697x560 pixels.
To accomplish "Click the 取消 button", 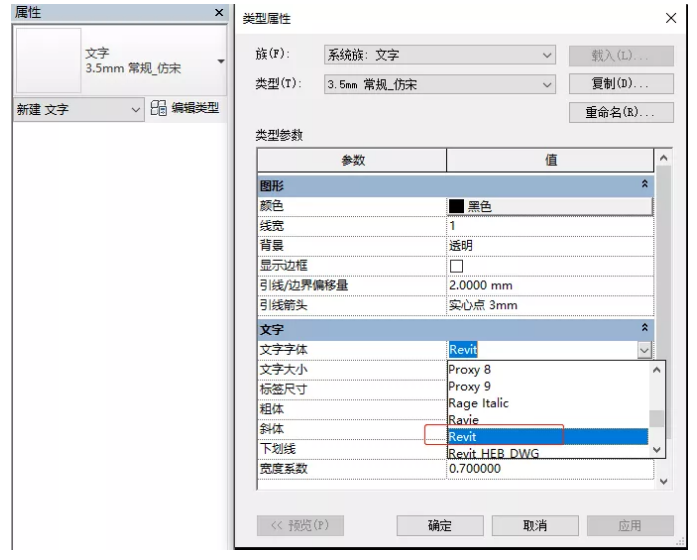I will [535, 525].
